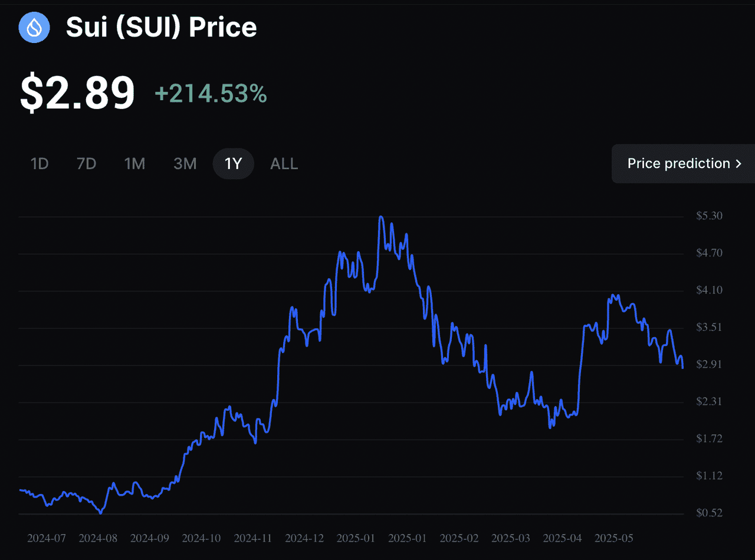755x560 pixels.
Task: Select the 1Y time range tab
Action: point(234,164)
